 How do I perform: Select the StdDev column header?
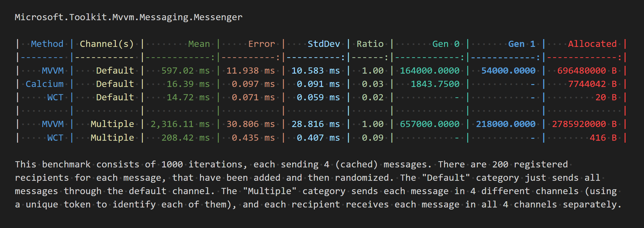point(324,44)
